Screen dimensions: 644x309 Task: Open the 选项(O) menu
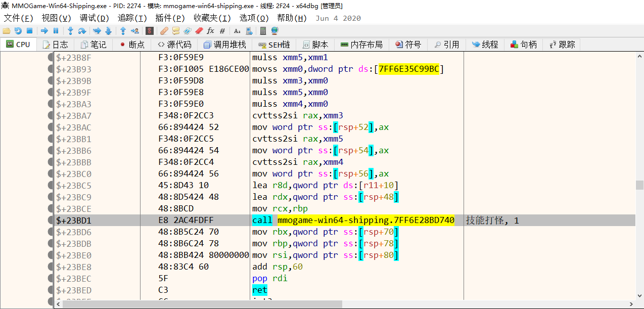[254, 18]
